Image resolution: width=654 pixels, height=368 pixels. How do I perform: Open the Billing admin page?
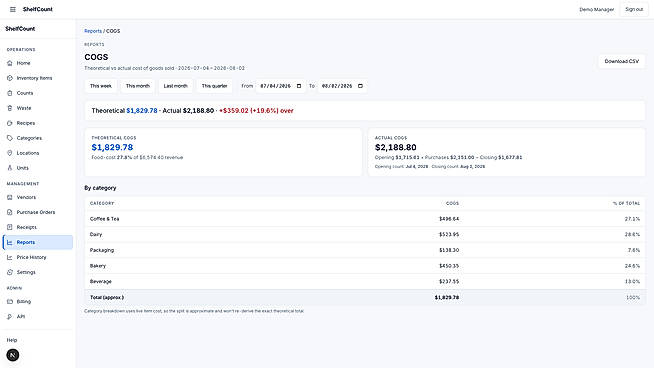click(38, 302)
